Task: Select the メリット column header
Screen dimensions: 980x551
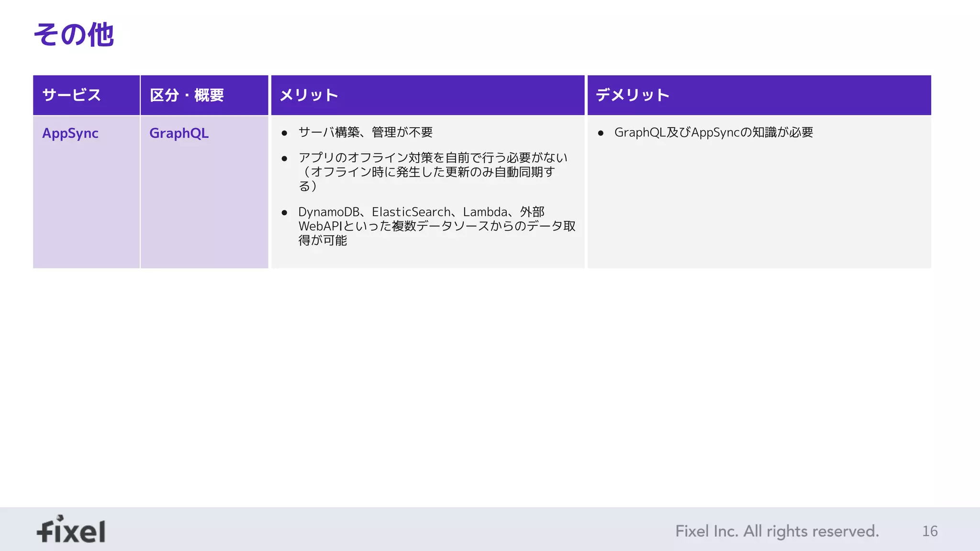Action: click(x=309, y=95)
